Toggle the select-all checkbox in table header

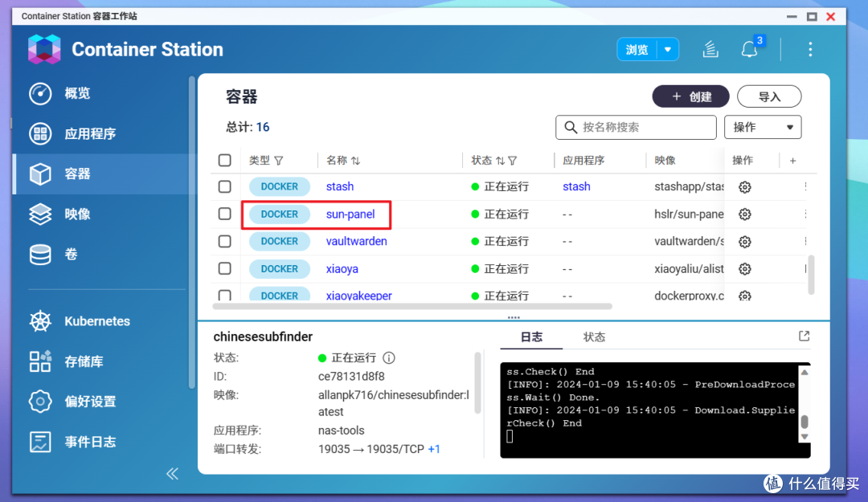click(x=224, y=161)
